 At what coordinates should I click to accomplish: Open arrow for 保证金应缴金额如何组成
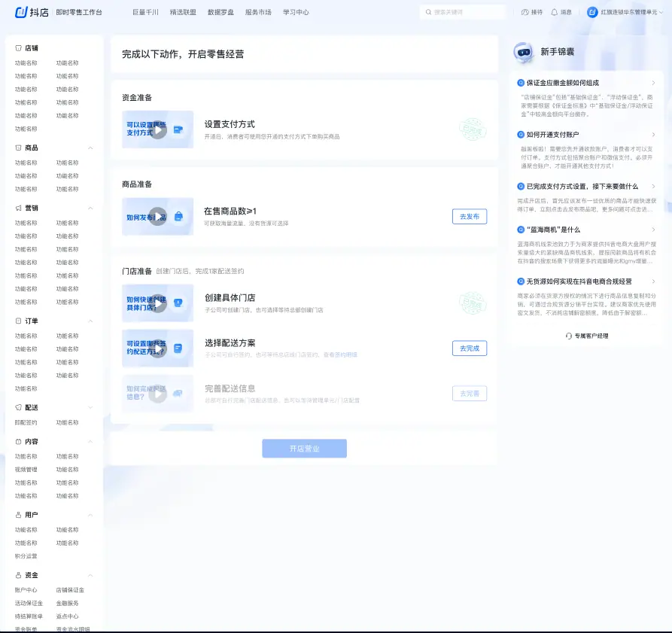653,83
